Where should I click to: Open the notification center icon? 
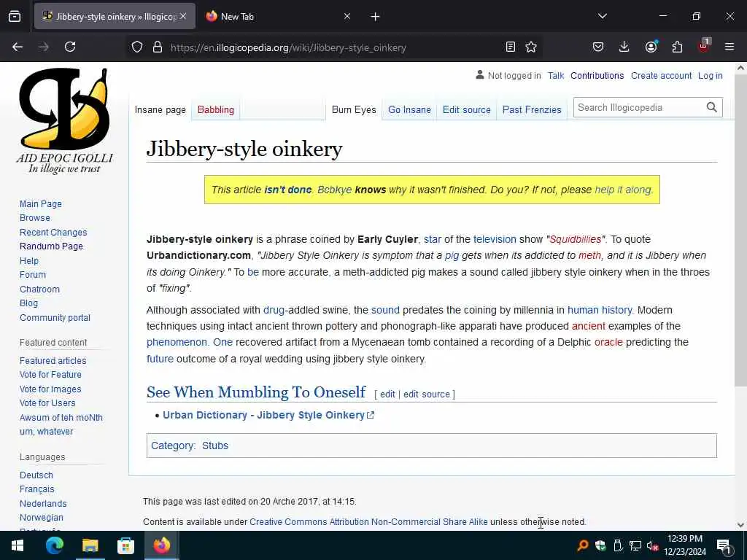pyautogui.click(x=724, y=546)
